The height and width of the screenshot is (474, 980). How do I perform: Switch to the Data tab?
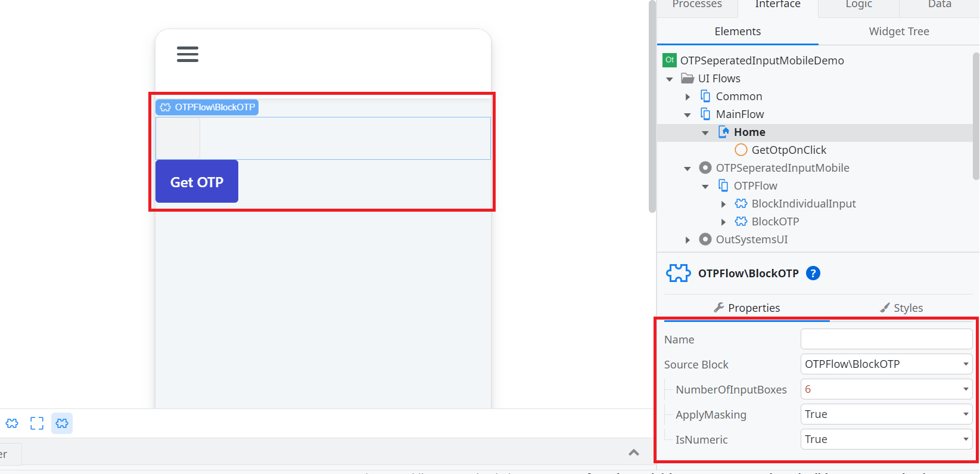939,5
